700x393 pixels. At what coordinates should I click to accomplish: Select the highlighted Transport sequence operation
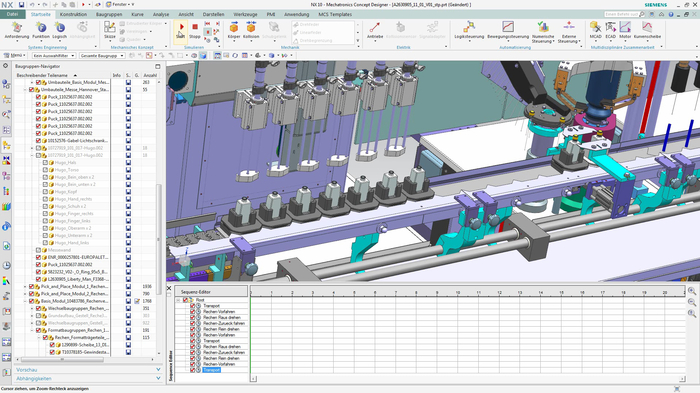(212, 370)
